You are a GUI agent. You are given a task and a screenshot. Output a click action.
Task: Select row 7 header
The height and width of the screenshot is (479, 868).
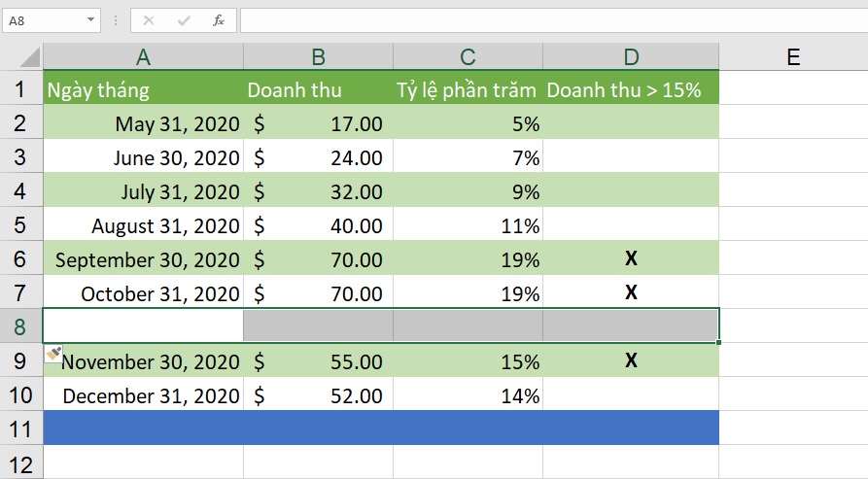point(21,292)
